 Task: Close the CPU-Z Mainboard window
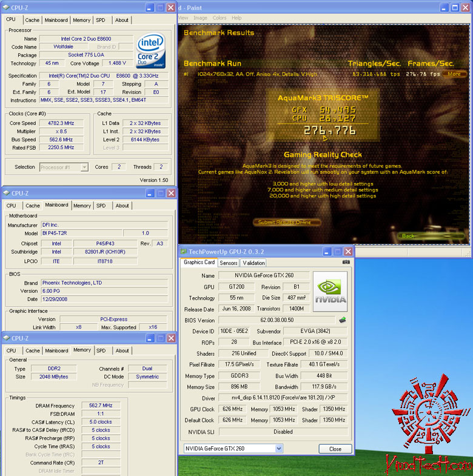coord(171,193)
